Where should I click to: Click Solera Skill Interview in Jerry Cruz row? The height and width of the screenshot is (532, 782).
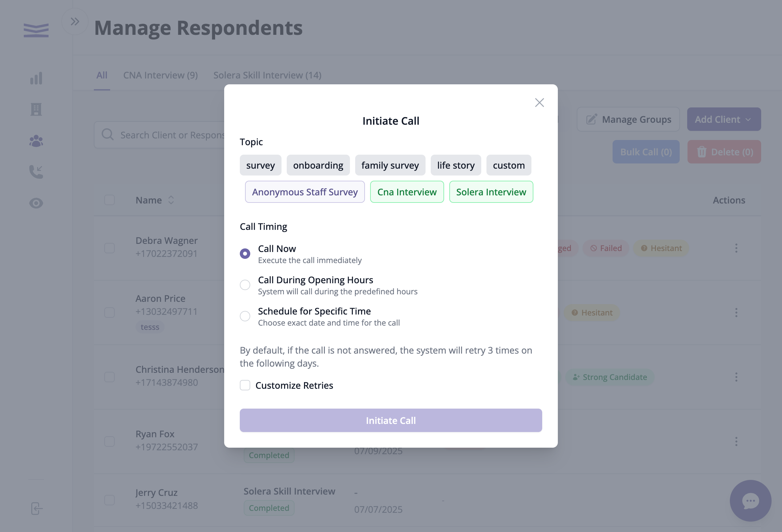click(x=289, y=491)
